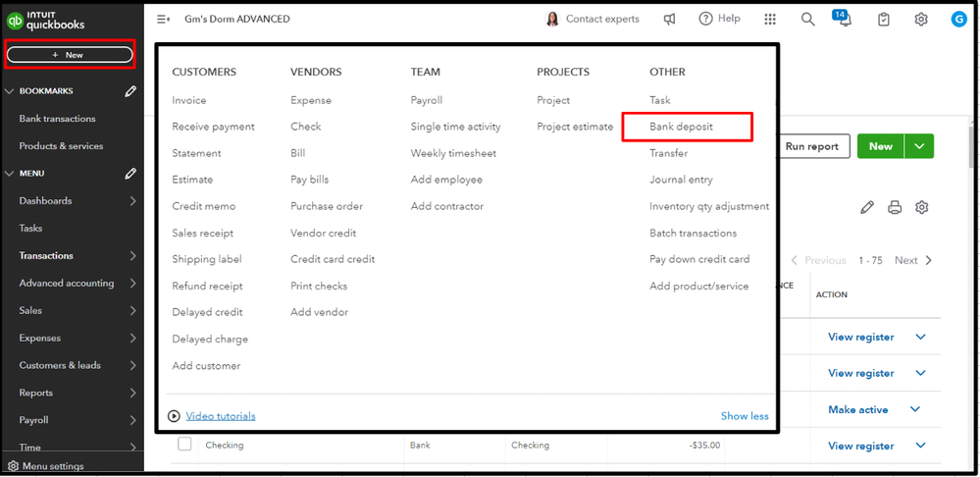Image resolution: width=980 pixels, height=477 pixels.
Task: Open Bank transactions bookmark
Action: click(x=58, y=119)
